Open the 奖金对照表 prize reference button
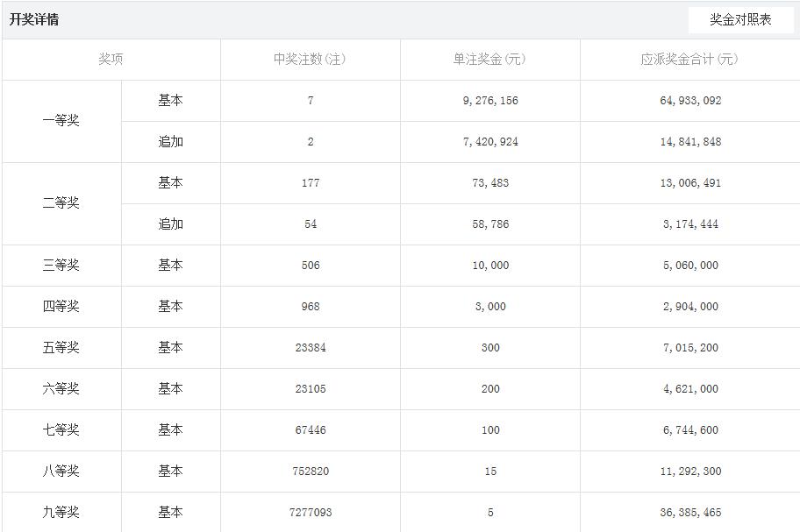800x532 pixels. click(x=740, y=20)
